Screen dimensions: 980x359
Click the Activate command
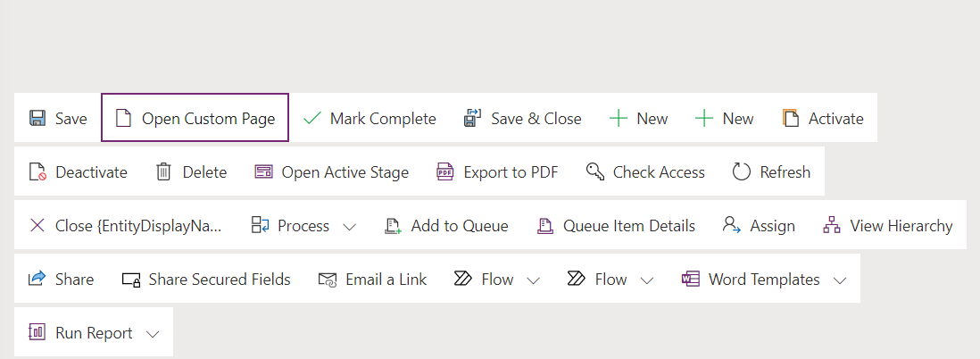[x=823, y=119]
